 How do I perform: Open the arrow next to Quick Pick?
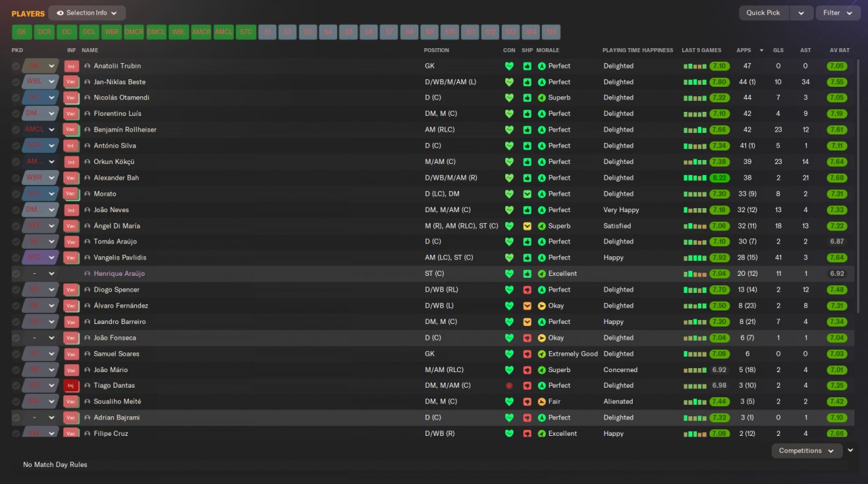[x=802, y=13]
